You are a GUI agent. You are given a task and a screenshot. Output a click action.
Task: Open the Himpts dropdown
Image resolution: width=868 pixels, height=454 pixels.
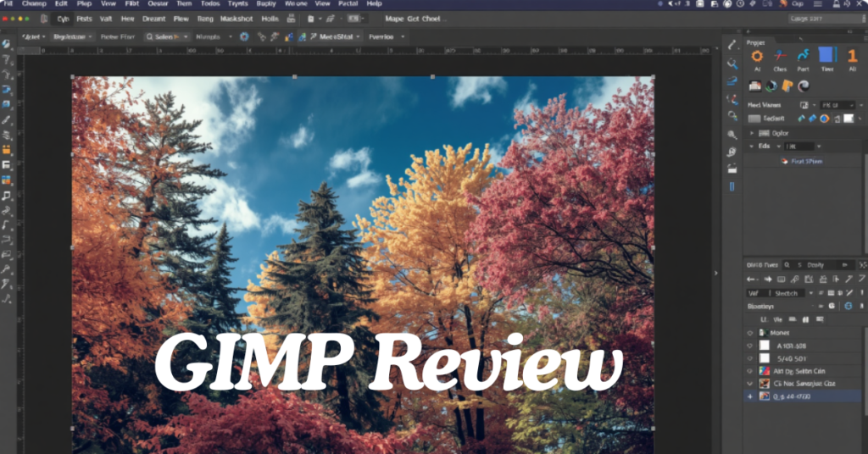pos(214,37)
